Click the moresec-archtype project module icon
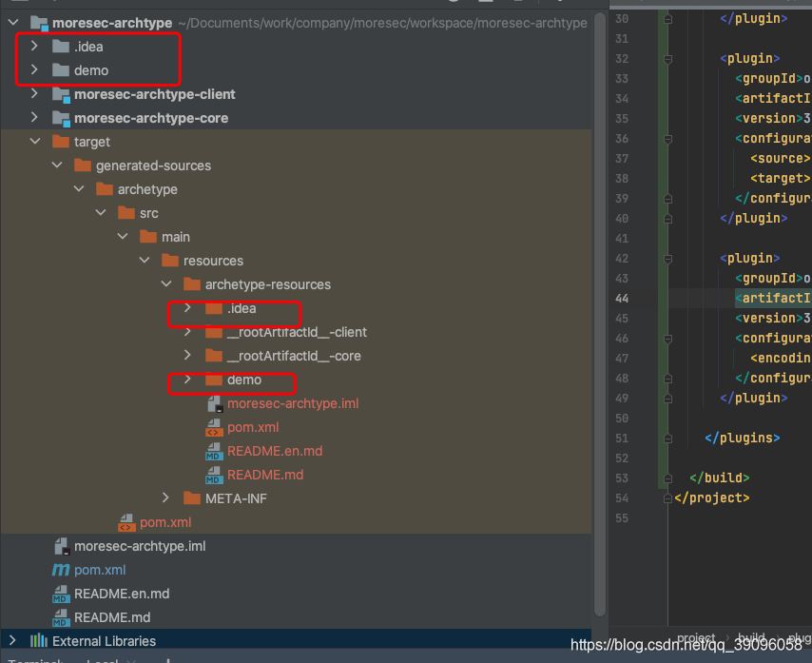The width and height of the screenshot is (812, 663). click(x=39, y=23)
